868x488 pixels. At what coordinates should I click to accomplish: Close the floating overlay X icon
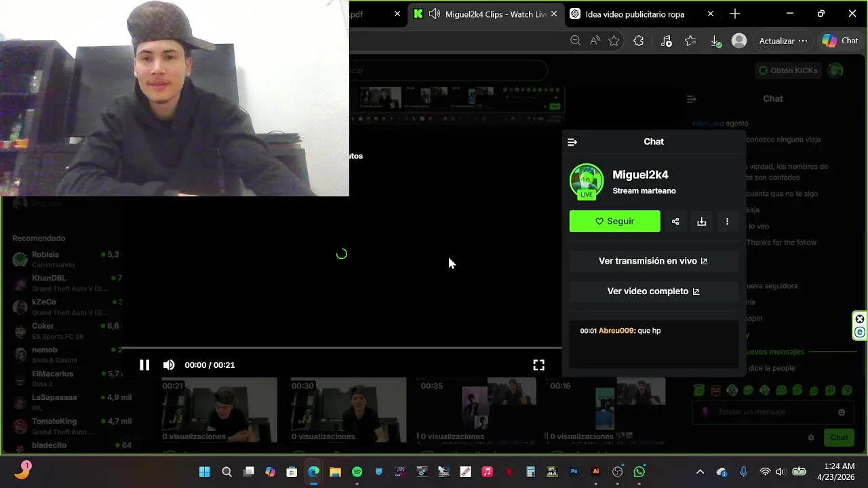[x=860, y=319]
